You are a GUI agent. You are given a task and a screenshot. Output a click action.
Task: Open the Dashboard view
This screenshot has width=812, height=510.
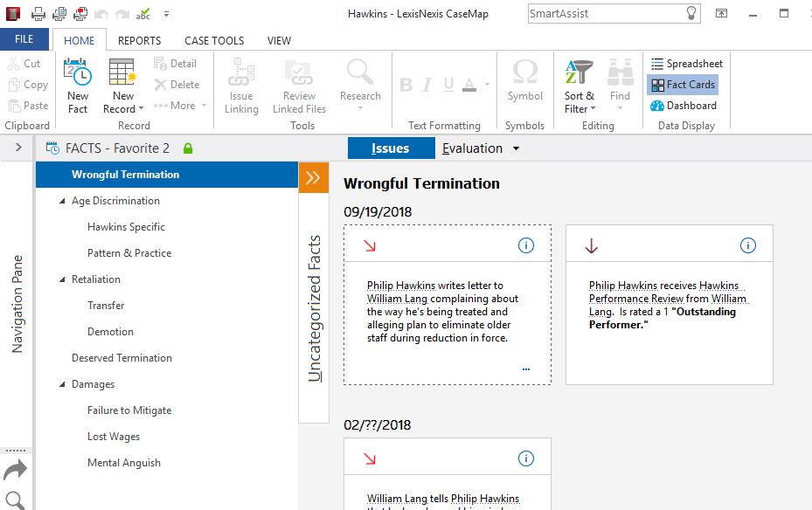[684, 106]
